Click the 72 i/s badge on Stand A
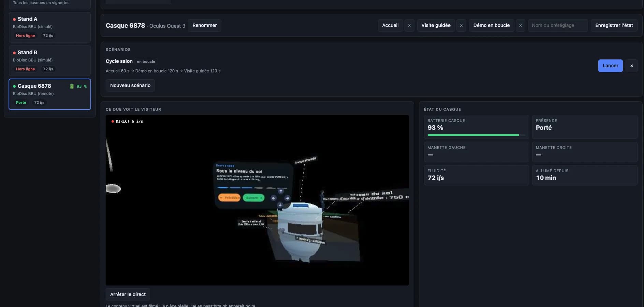Image resolution: width=644 pixels, height=307 pixels. tap(48, 36)
